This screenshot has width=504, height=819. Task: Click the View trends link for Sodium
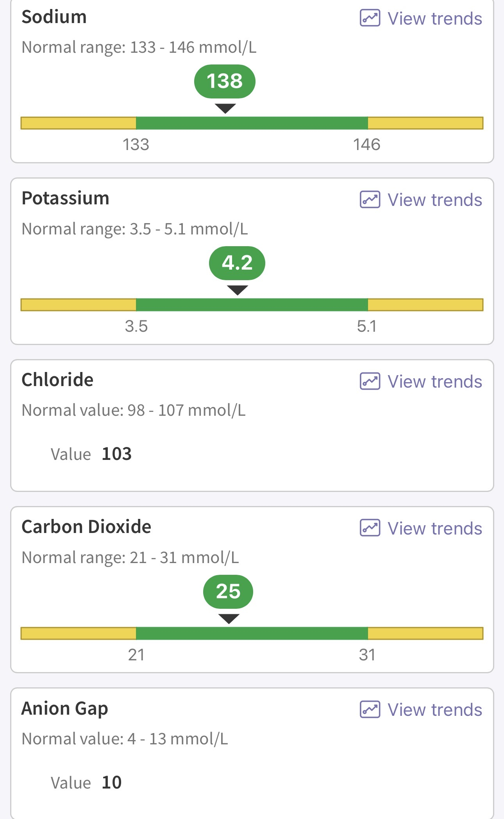click(435, 18)
